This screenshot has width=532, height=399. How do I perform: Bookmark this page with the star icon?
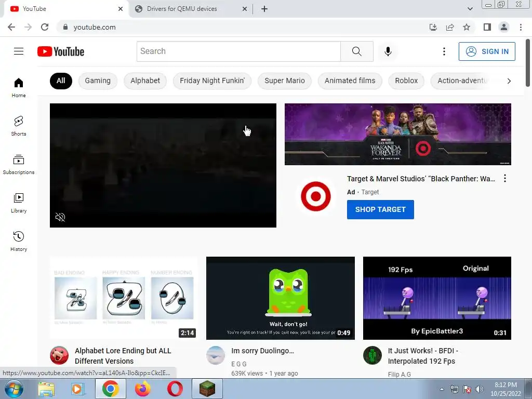[x=467, y=27]
